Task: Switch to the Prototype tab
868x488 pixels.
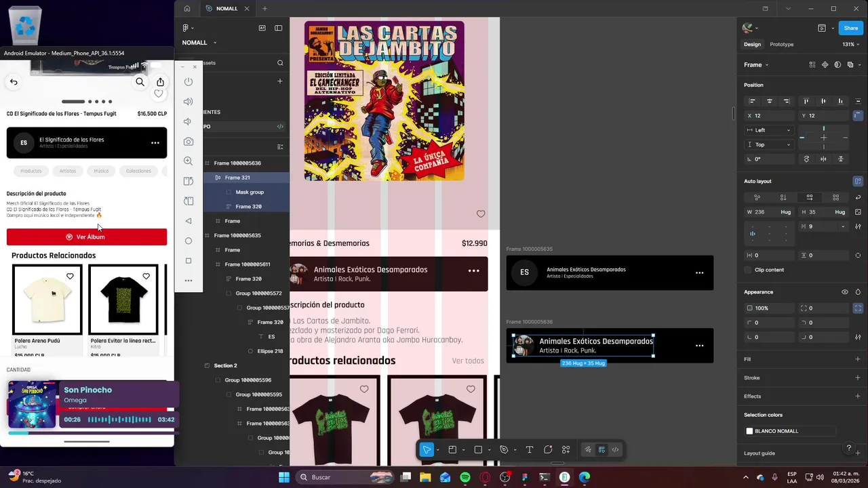Action: tap(781, 44)
